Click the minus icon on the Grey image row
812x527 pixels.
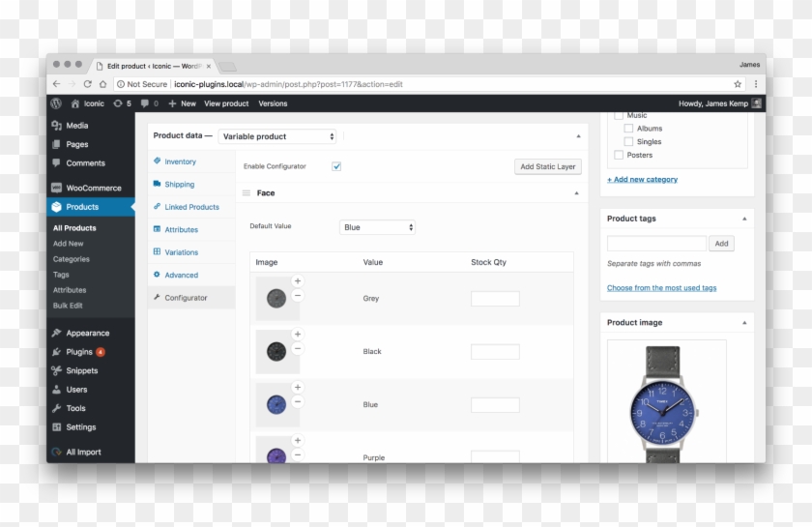pyautogui.click(x=298, y=296)
